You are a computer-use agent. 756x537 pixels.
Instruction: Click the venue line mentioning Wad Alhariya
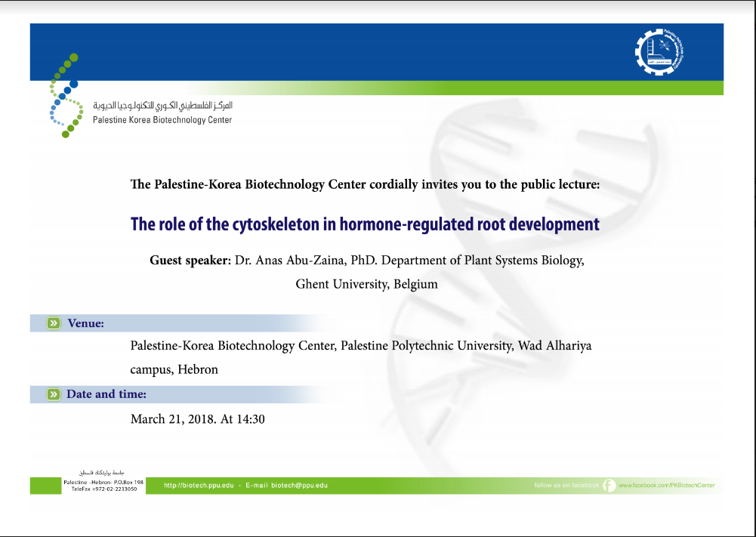361,346
